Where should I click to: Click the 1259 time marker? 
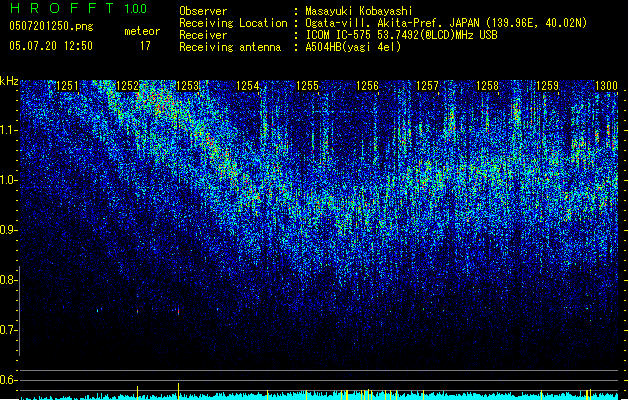point(547,86)
